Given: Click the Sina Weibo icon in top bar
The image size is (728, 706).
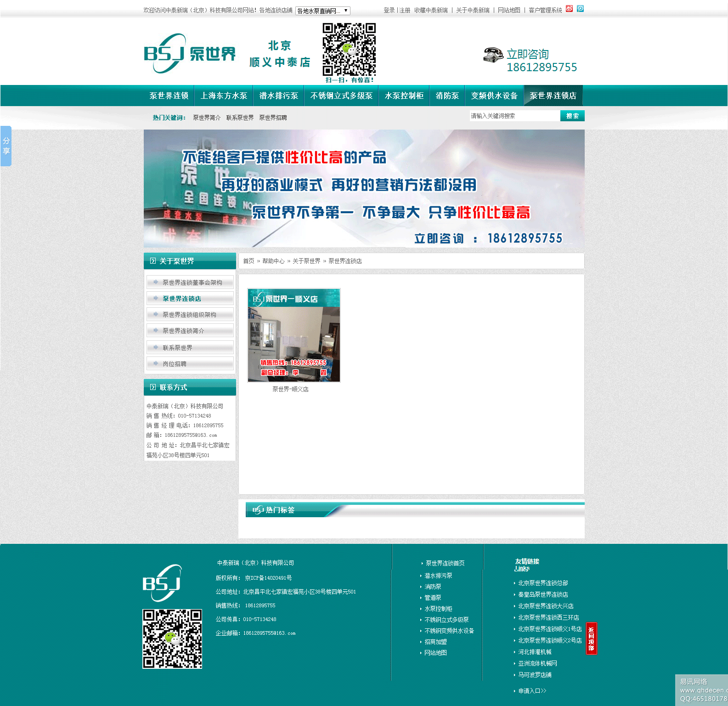Looking at the screenshot, I should coord(569,9).
